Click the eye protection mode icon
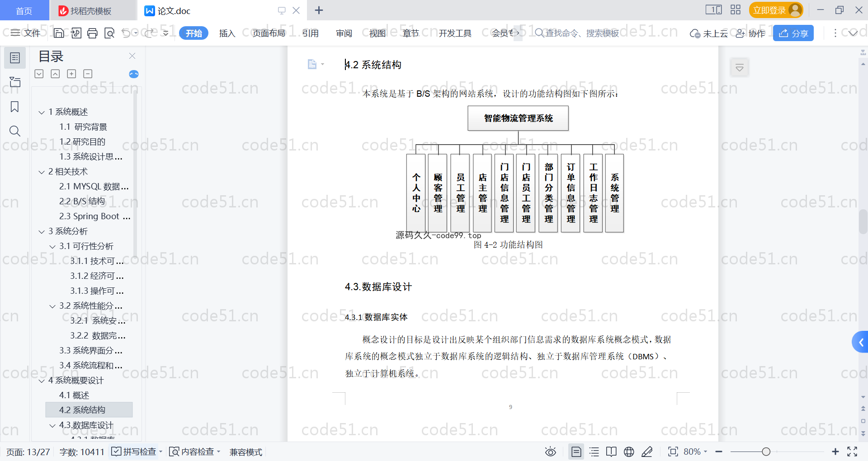 coord(550,452)
